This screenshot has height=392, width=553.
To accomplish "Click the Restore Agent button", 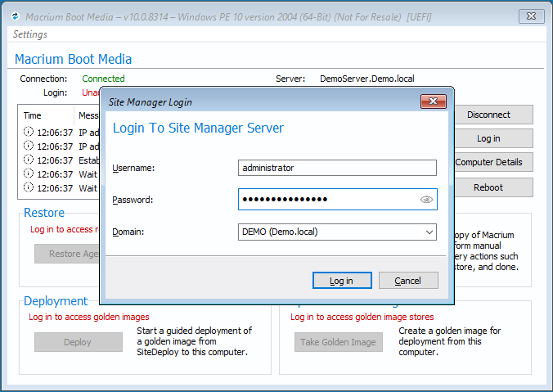I will tap(67, 254).
